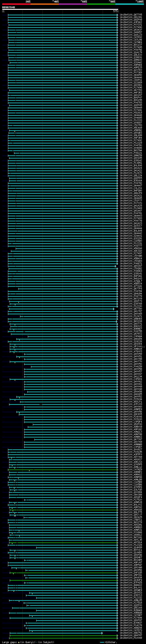Screen dimensions: 146x644
Task: Select hit label UniRef100_P27494
Action: coord(131,618)
